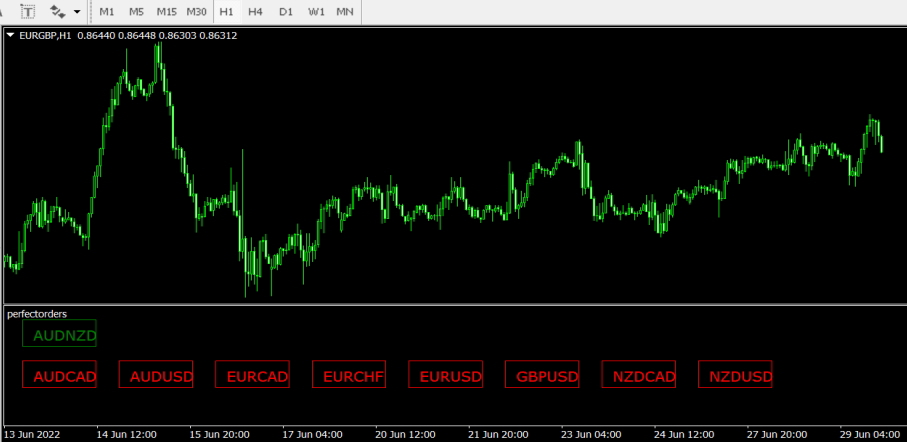This screenshot has width=907, height=442.
Task: Click the 24 Jun 12:00 time label
Action: (684, 434)
